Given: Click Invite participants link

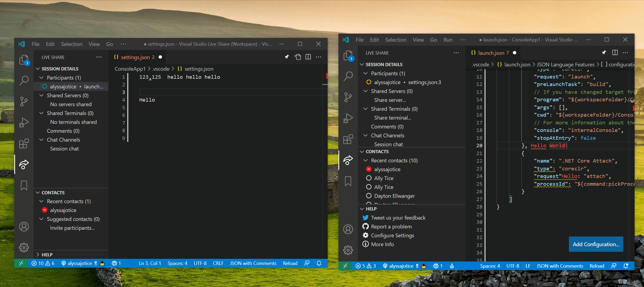Looking at the screenshot, I should click(72, 228).
